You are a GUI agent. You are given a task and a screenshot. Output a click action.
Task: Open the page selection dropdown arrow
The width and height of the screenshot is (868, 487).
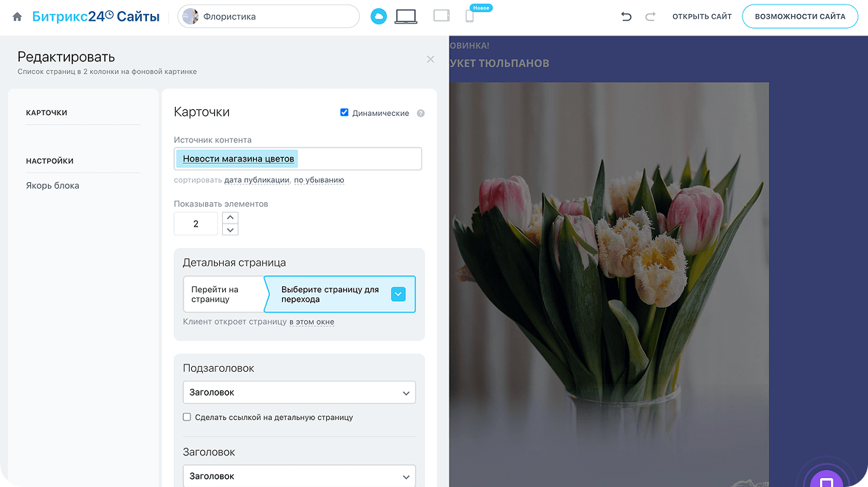[x=398, y=294]
